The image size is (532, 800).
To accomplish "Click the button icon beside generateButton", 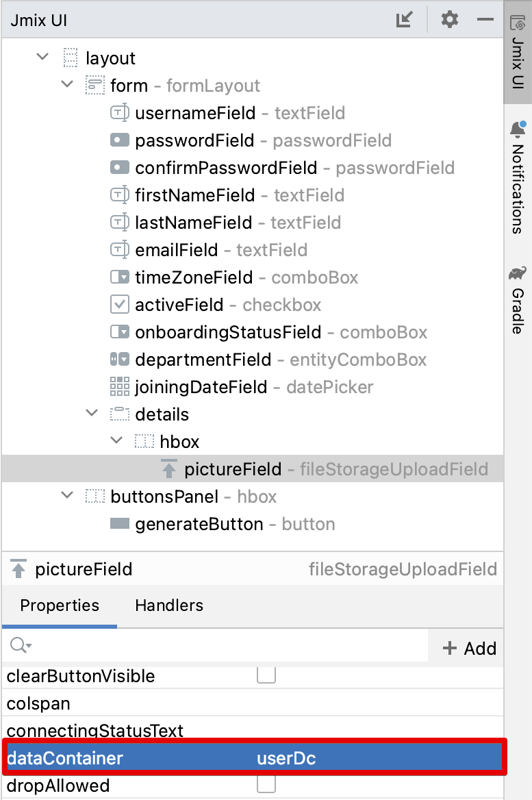I will (x=120, y=524).
